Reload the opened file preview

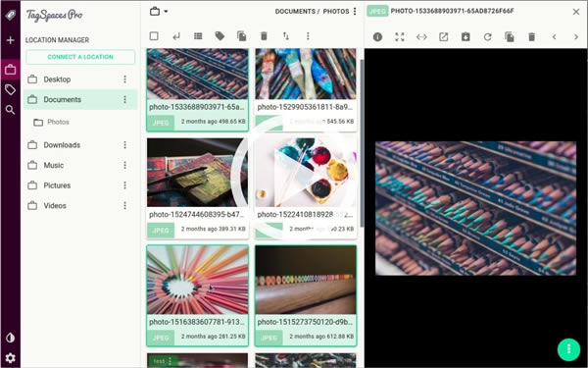click(x=487, y=37)
